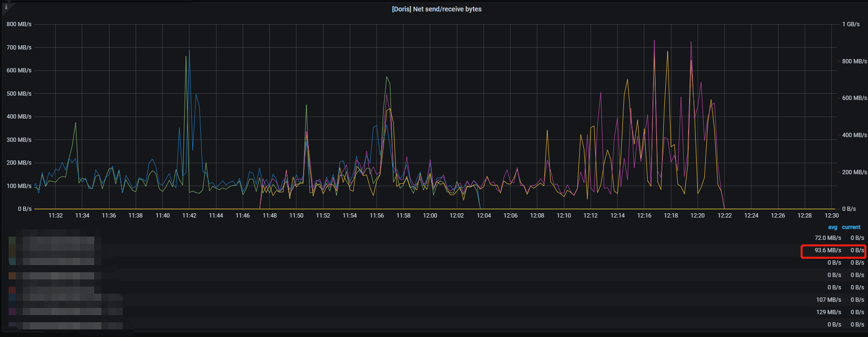Select the 72.0 MB/s avg legend value
The height and width of the screenshot is (337, 868).
tap(828, 238)
